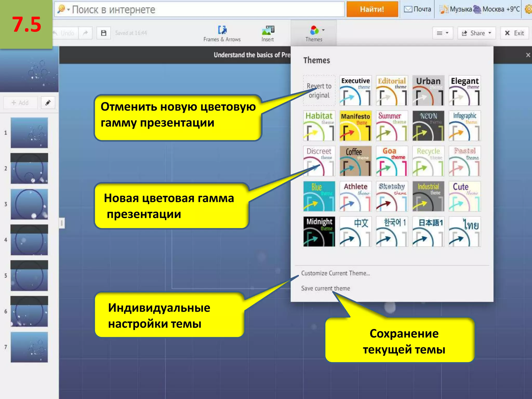Select the Pastel theme
Viewport: 532px width, 399px height.
tap(464, 161)
